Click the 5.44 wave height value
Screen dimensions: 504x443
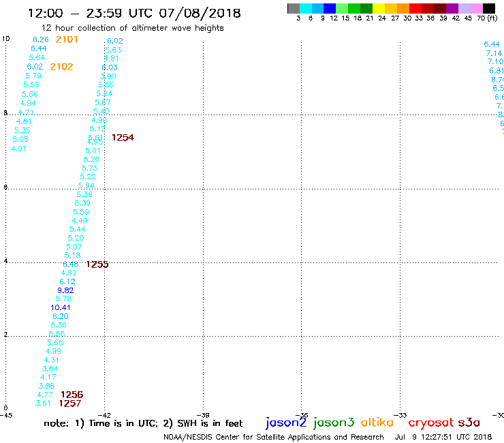[78, 229]
